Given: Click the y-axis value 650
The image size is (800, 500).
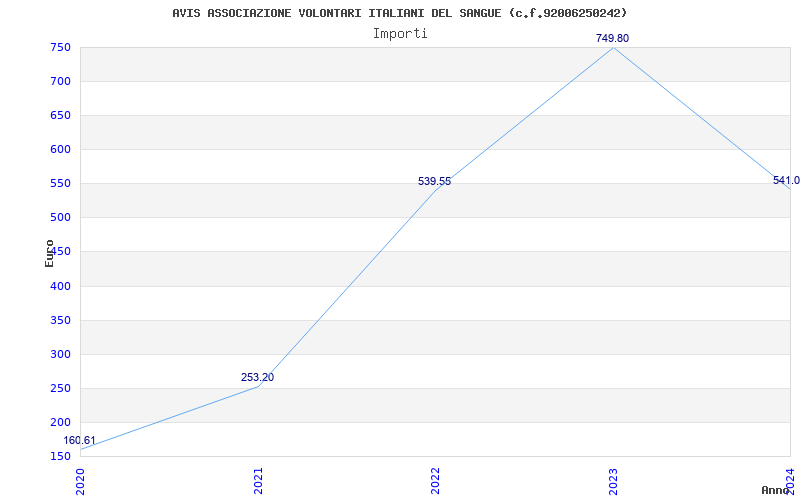Looking at the screenshot, I should [x=60, y=116].
